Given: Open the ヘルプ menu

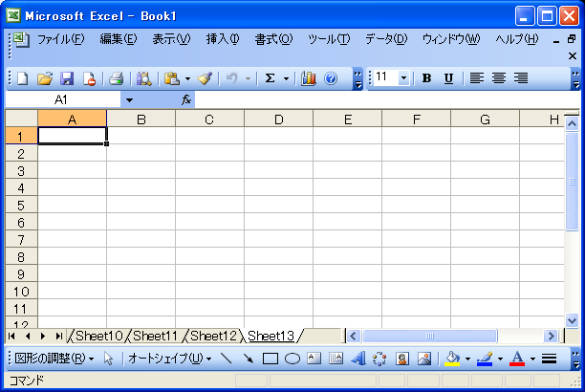Looking at the screenshot, I should click(x=517, y=39).
